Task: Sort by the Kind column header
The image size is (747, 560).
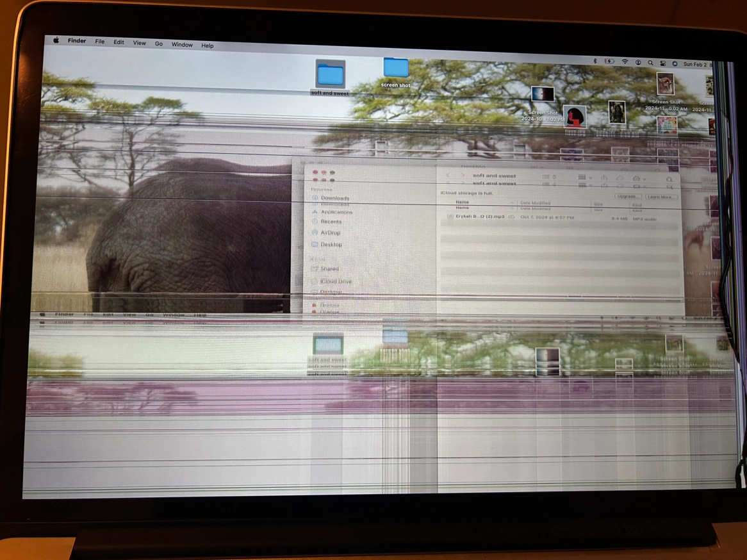Action: click(x=636, y=205)
